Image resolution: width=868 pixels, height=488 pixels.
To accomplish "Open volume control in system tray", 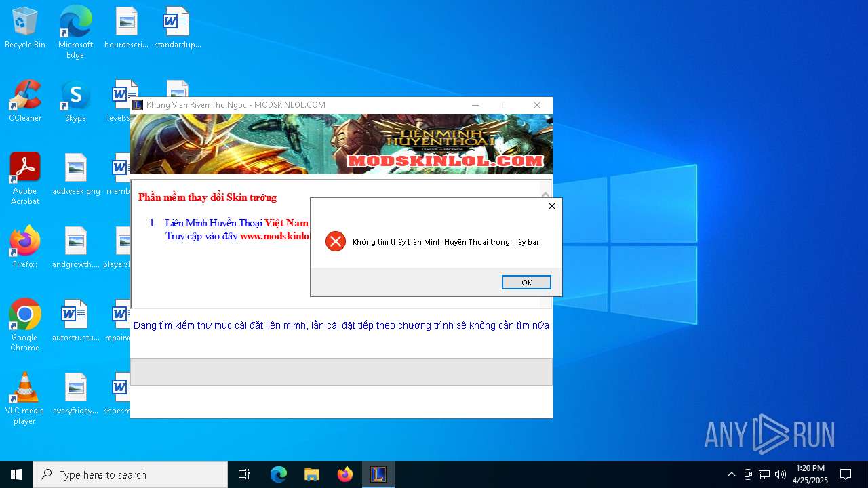I will click(781, 474).
